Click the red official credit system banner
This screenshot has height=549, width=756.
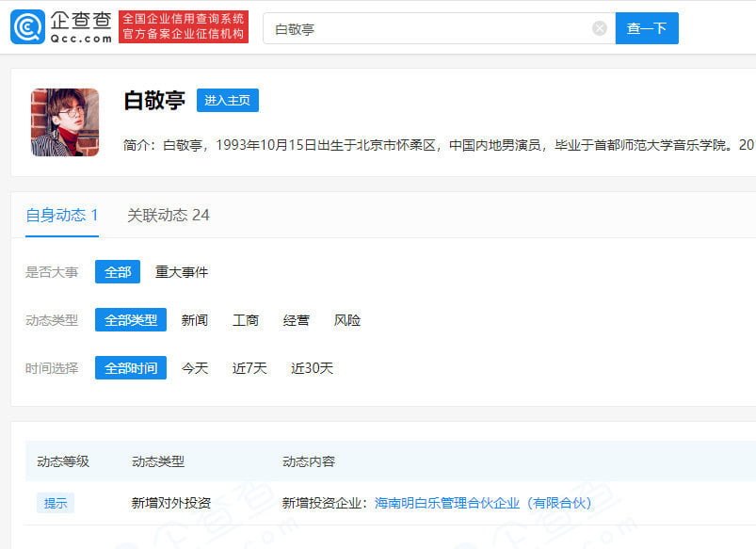(x=184, y=27)
